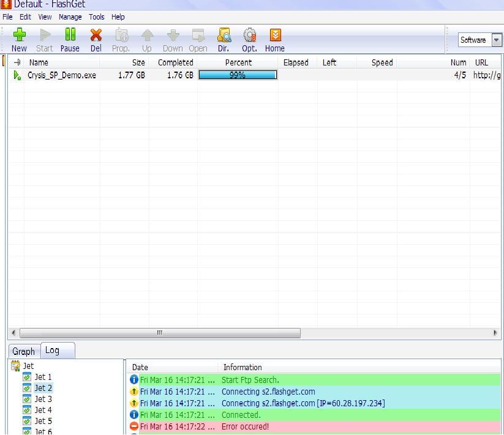
Task: Select the Jet 2 tree item
Action: [43, 388]
